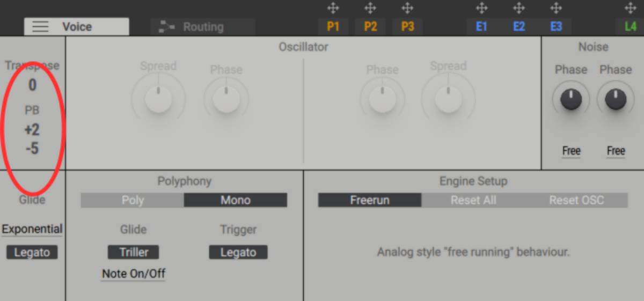
Task: Click the move-arrows icon above P1
Action: 333,8
